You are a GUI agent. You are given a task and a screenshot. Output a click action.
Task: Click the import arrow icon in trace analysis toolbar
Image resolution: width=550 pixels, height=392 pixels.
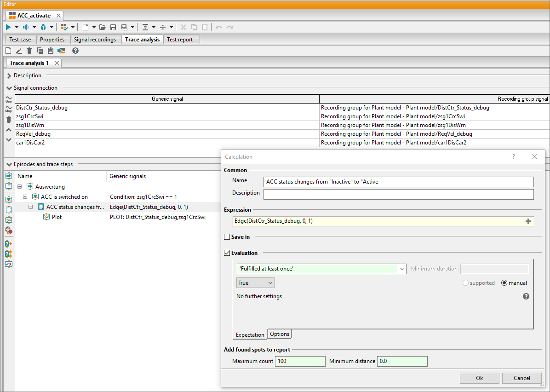[61, 51]
